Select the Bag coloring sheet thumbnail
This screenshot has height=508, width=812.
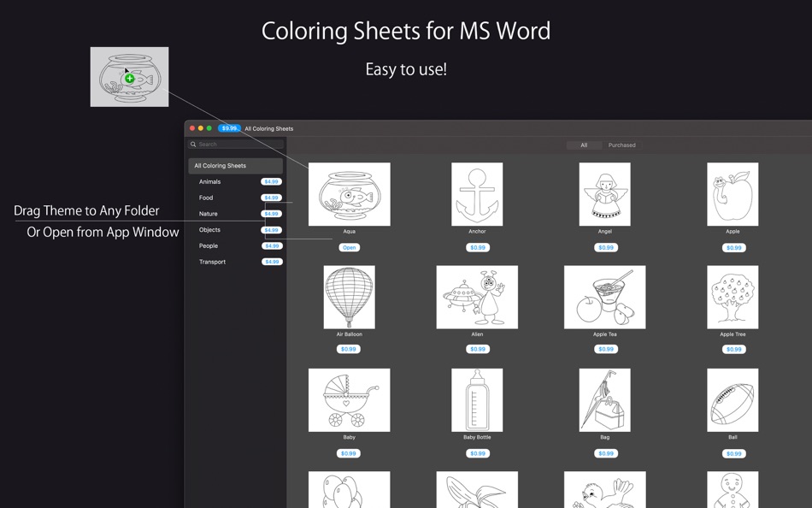pos(605,400)
